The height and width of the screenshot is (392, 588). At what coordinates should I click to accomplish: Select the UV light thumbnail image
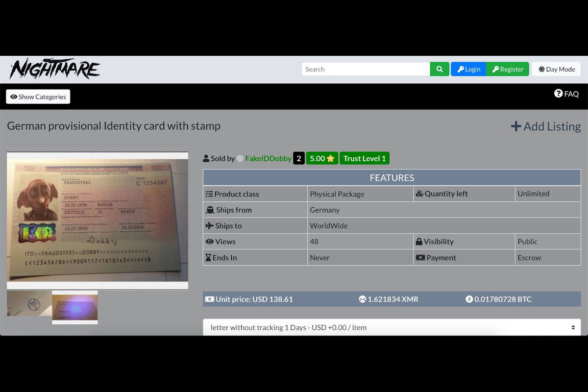point(75,307)
